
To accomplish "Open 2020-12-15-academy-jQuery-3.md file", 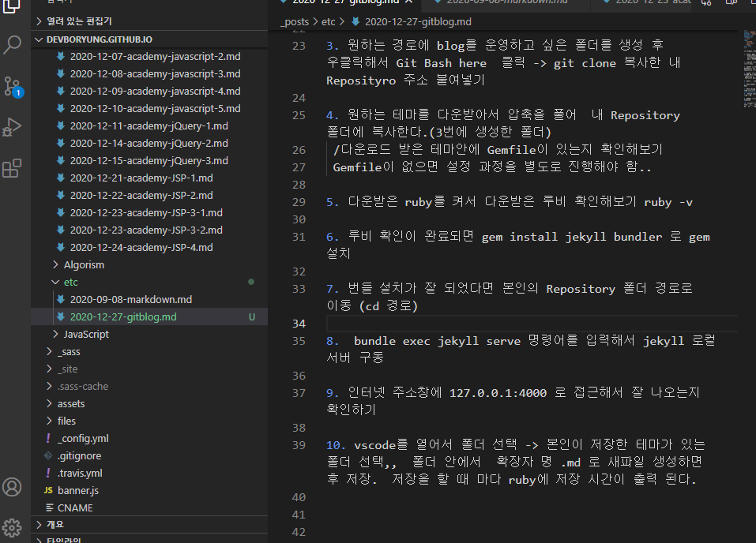I will [x=149, y=160].
